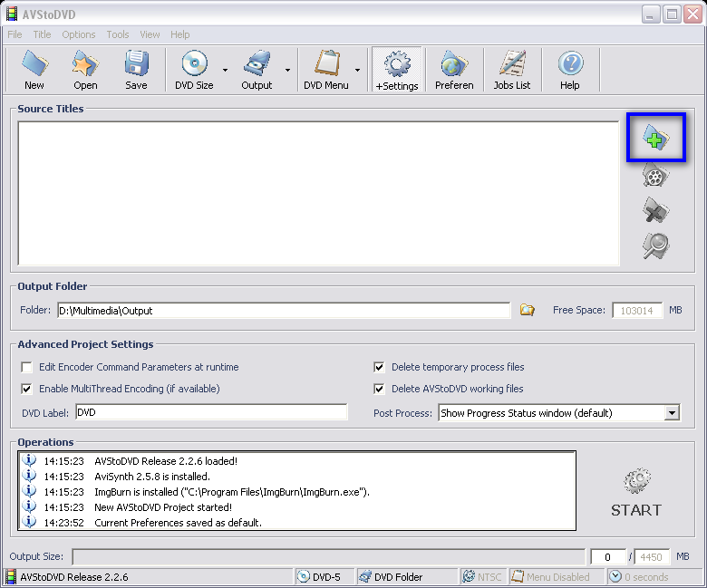Expand the Output dropdown arrow
This screenshot has height=588, width=707.
tap(287, 71)
